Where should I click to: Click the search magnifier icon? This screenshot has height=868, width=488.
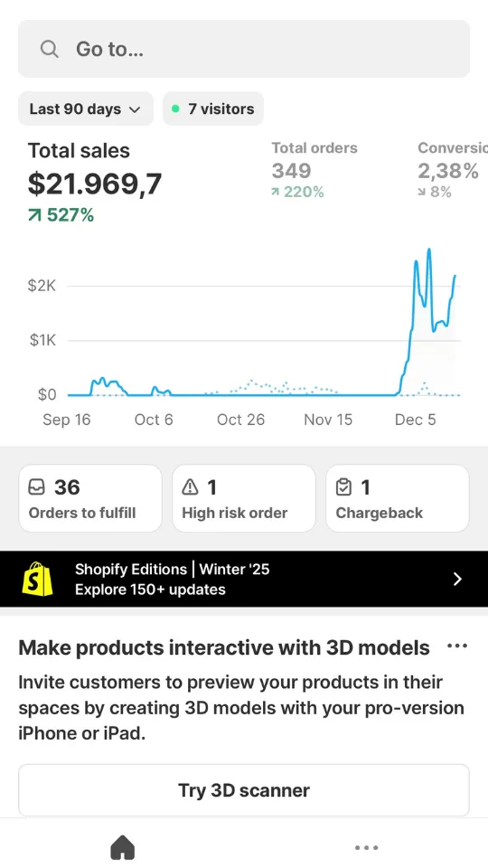[49, 49]
